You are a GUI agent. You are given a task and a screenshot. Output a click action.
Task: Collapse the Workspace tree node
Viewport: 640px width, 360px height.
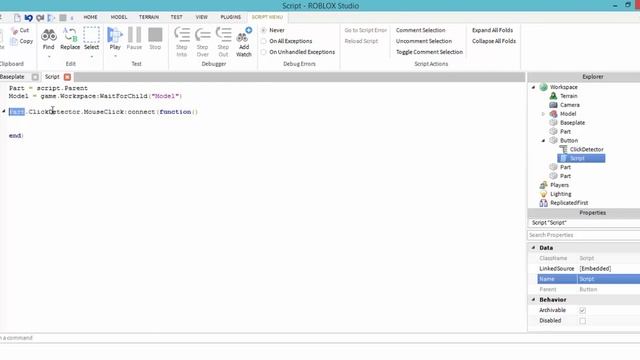533,87
